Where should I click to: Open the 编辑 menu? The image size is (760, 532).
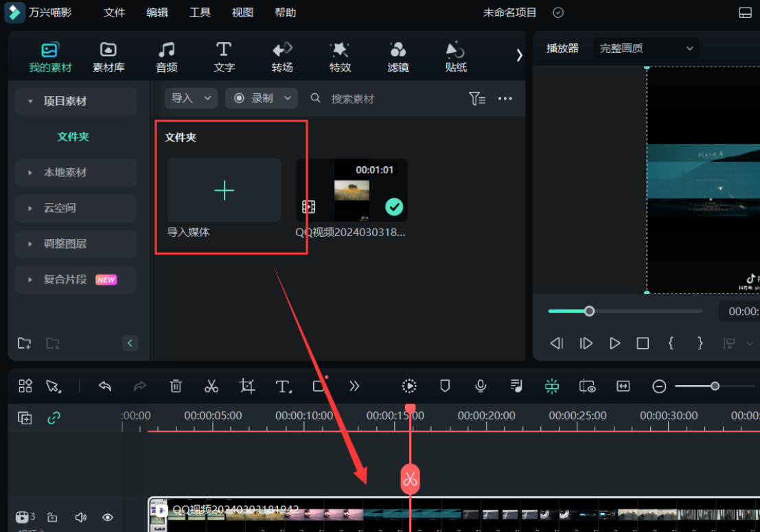(157, 12)
